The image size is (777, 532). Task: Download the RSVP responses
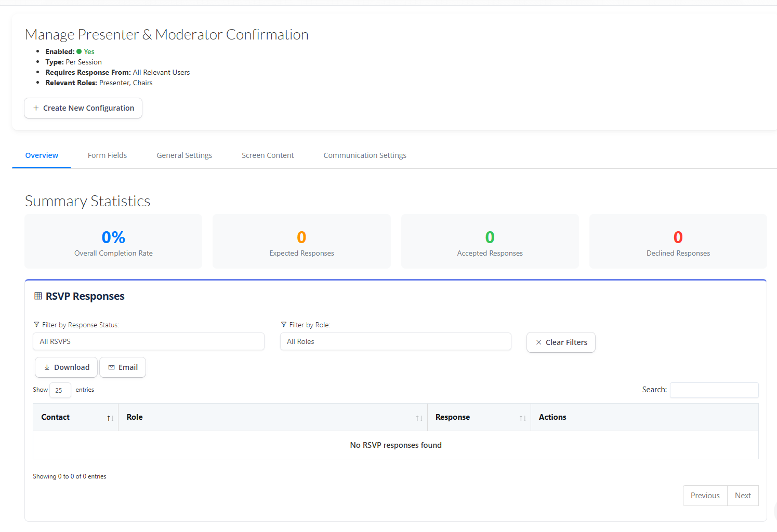coord(66,367)
